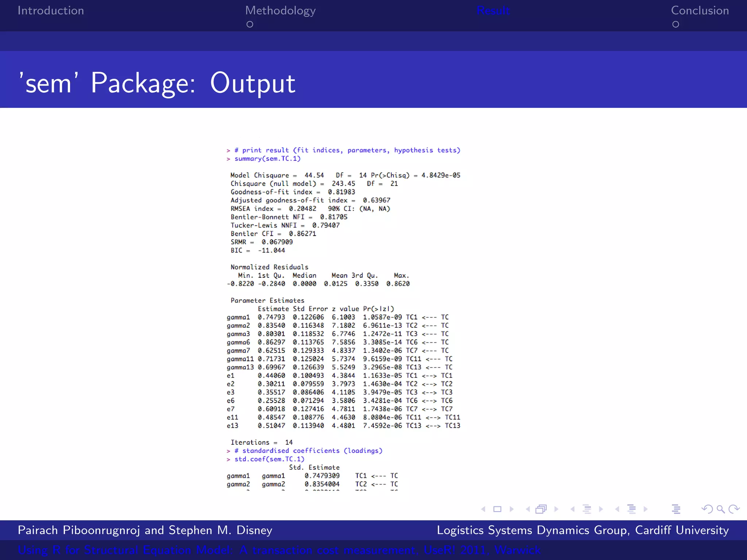The width and height of the screenshot is (747, 560).
Task: Click the forward curved arrow icon
Action: click(734, 509)
